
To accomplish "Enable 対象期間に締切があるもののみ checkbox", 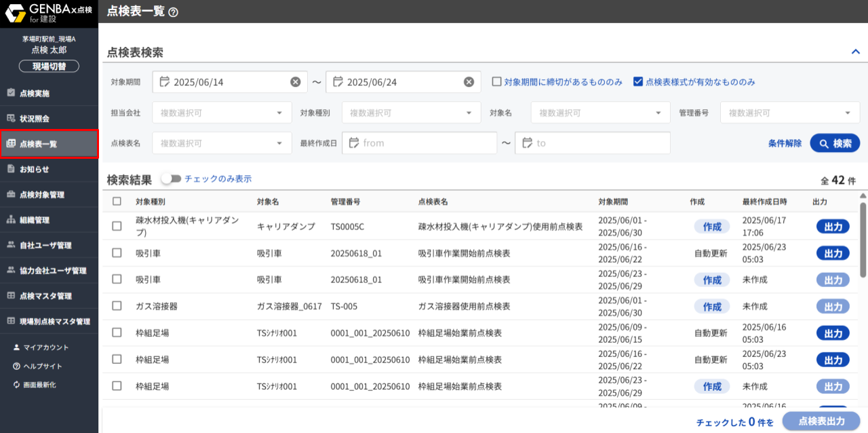I will [497, 81].
